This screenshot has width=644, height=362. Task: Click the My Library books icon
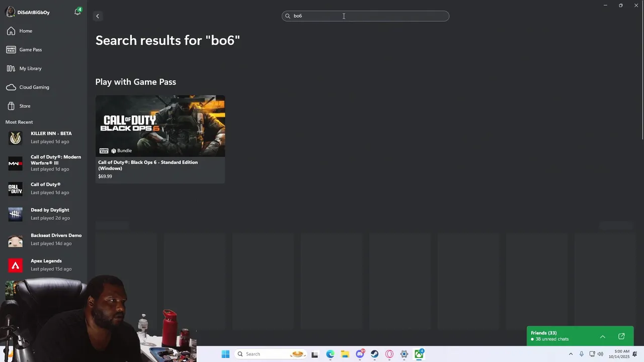(11, 68)
